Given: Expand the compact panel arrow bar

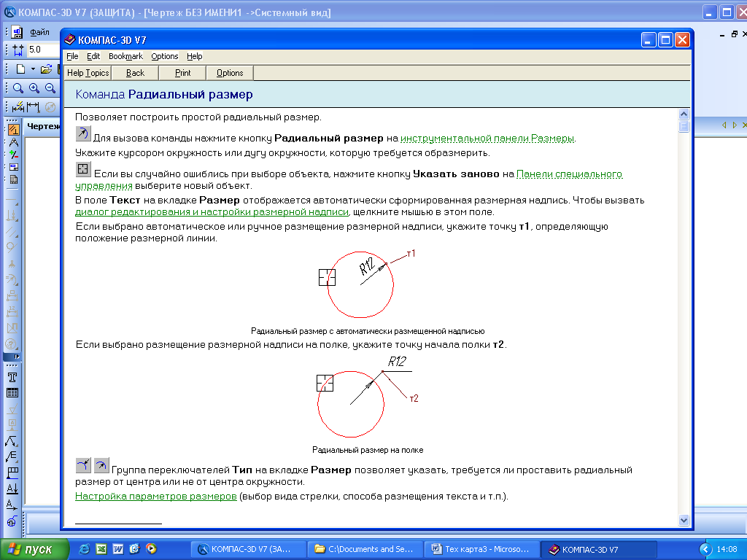Looking at the screenshot, I should click(12, 356).
